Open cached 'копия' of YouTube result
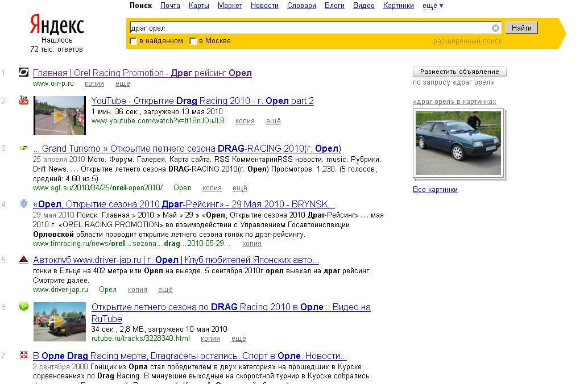The height and width of the screenshot is (384, 588). coord(245,121)
